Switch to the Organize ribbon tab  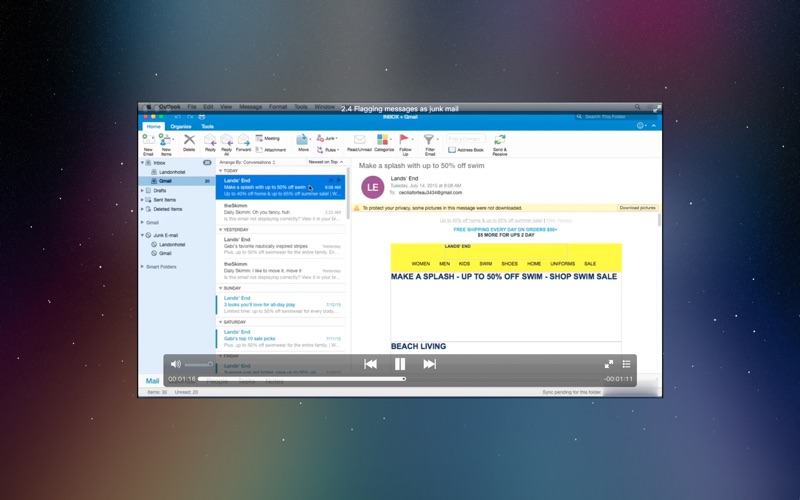[181, 127]
